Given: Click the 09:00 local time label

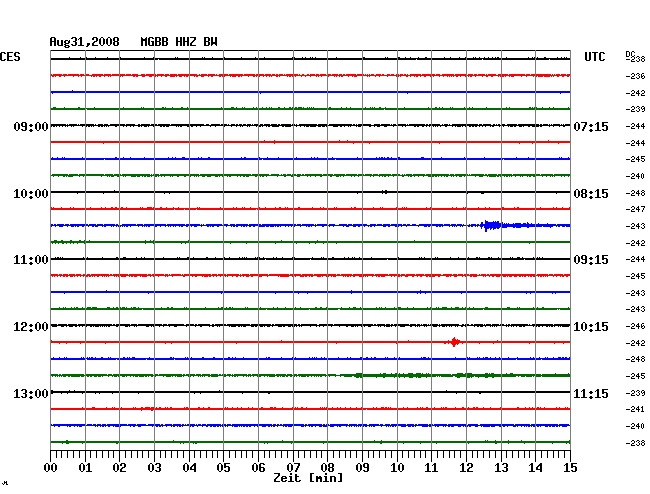Looking at the screenshot, I should pyautogui.click(x=31, y=126).
